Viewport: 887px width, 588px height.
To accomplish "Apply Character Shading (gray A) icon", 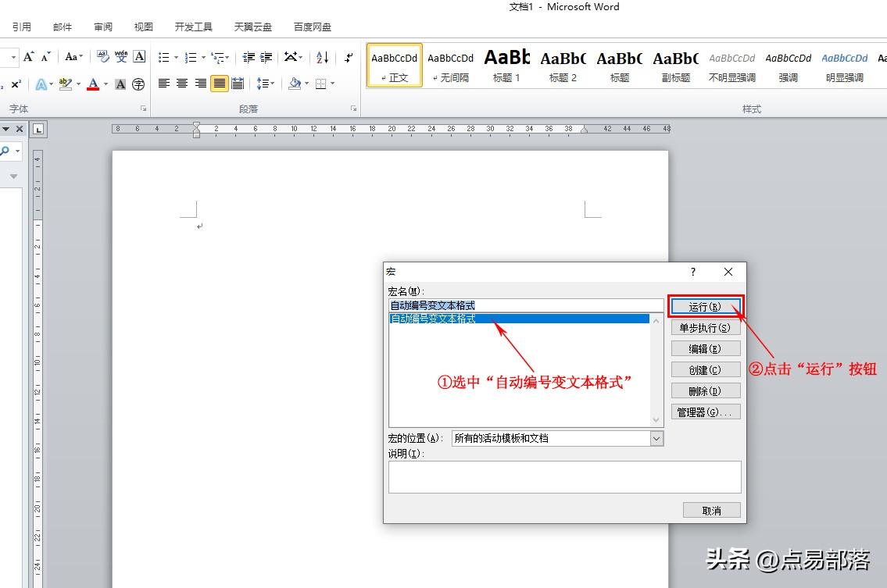I will [120, 84].
